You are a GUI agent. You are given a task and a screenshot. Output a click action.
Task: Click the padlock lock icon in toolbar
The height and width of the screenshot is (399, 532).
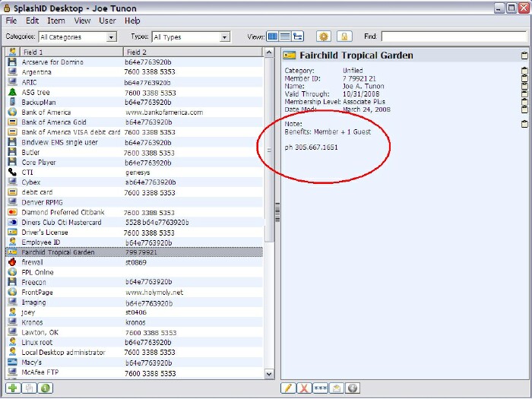(344, 36)
